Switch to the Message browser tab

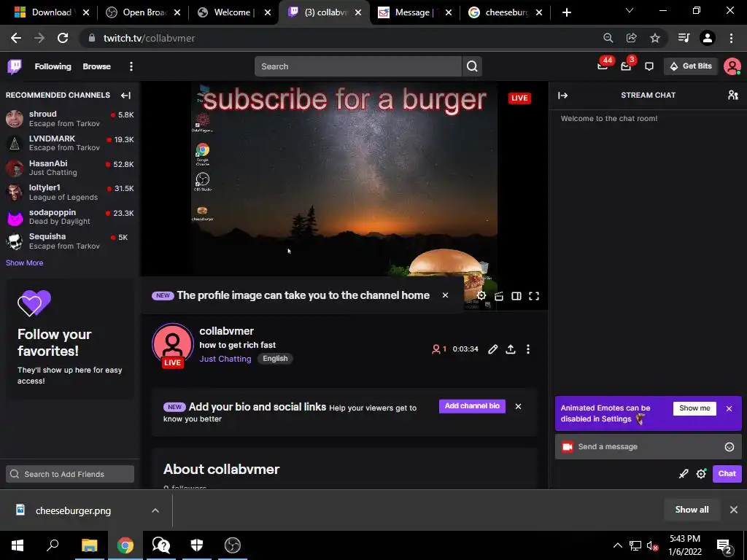point(414,12)
